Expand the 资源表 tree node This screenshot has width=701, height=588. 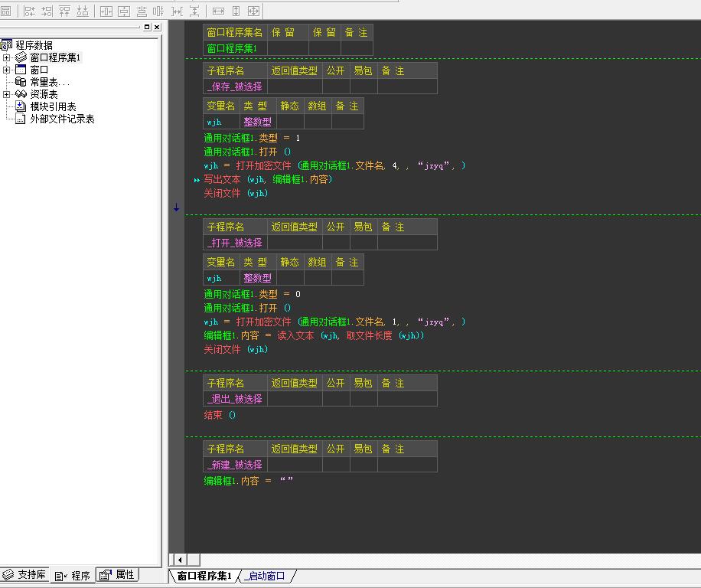click(7, 94)
